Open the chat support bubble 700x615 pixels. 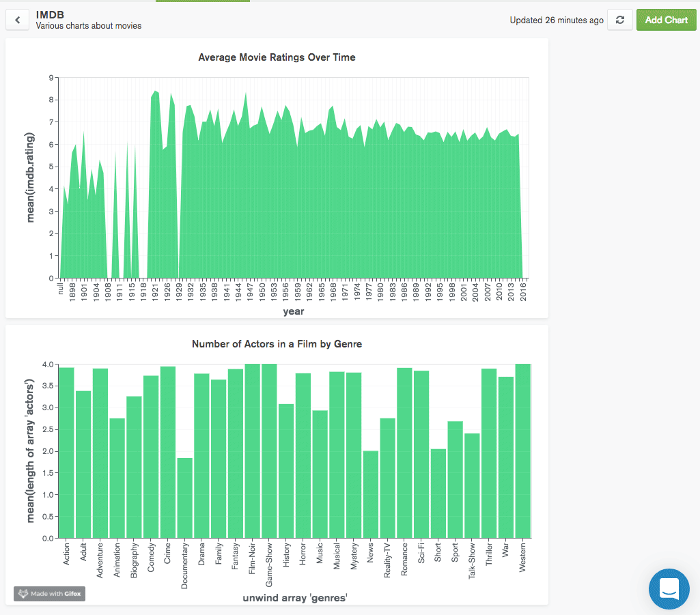[x=669, y=588]
